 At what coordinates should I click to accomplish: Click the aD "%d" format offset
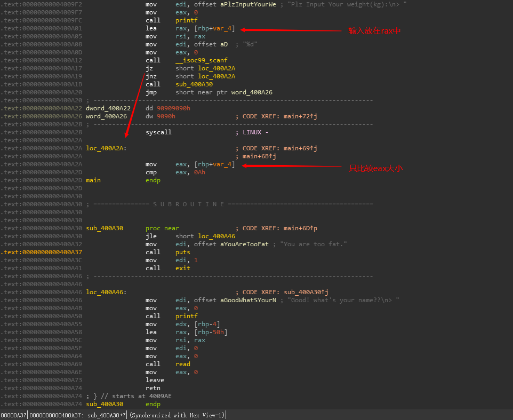tap(224, 44)
